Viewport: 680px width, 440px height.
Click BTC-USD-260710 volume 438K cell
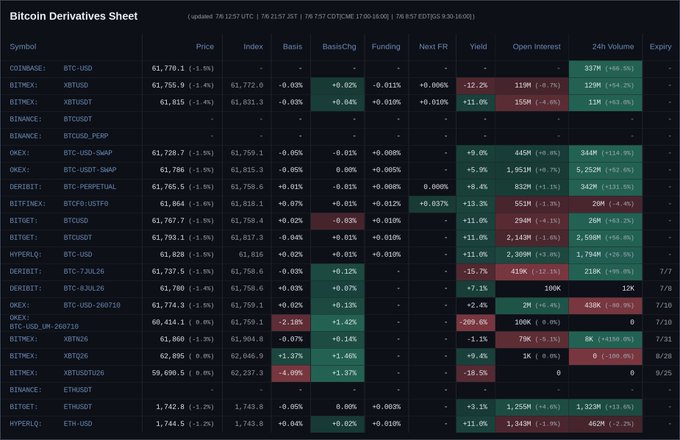coord(605,305)
